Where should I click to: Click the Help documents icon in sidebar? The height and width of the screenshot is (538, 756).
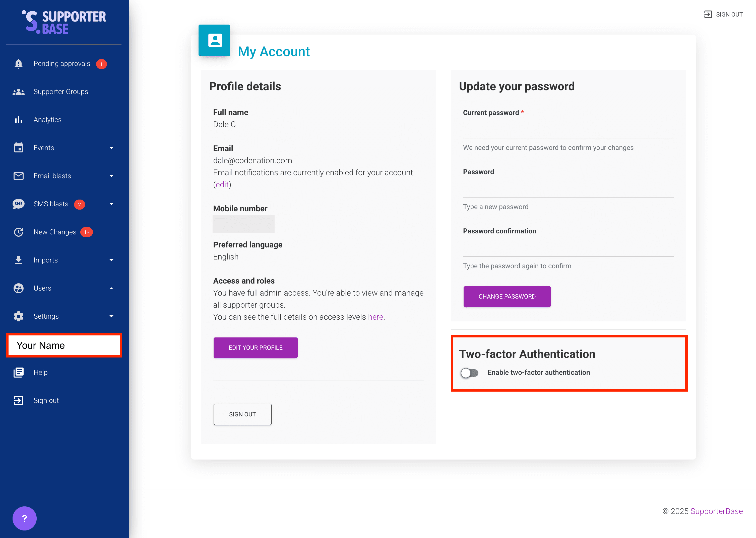coord(19,372)
